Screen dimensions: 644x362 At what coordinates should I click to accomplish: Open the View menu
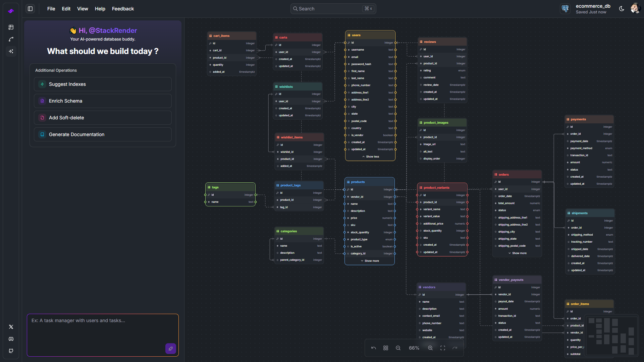tap(83, 9)
